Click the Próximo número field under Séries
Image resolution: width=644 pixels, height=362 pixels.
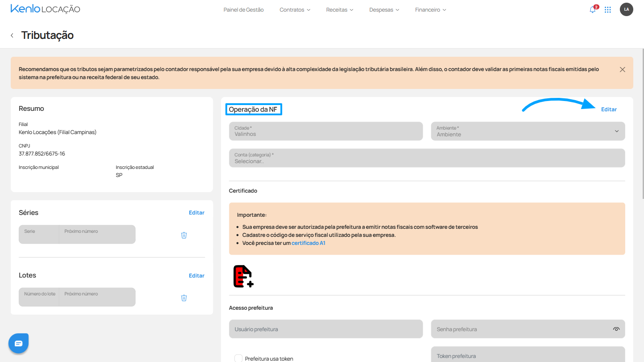pyautogui.click(x=97, y=235)
